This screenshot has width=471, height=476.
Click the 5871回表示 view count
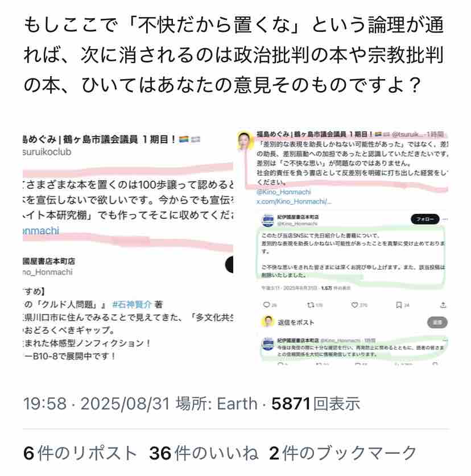(316, 403)
